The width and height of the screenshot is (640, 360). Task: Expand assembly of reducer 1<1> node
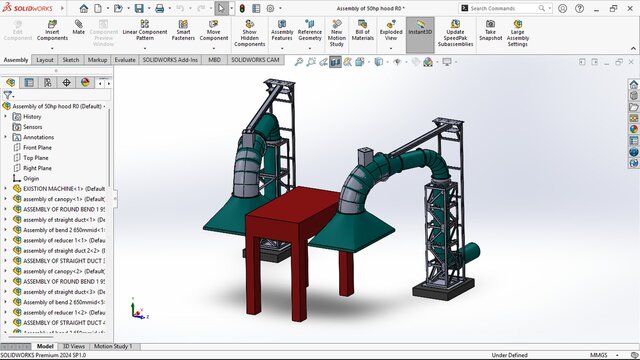pos(5,240)
